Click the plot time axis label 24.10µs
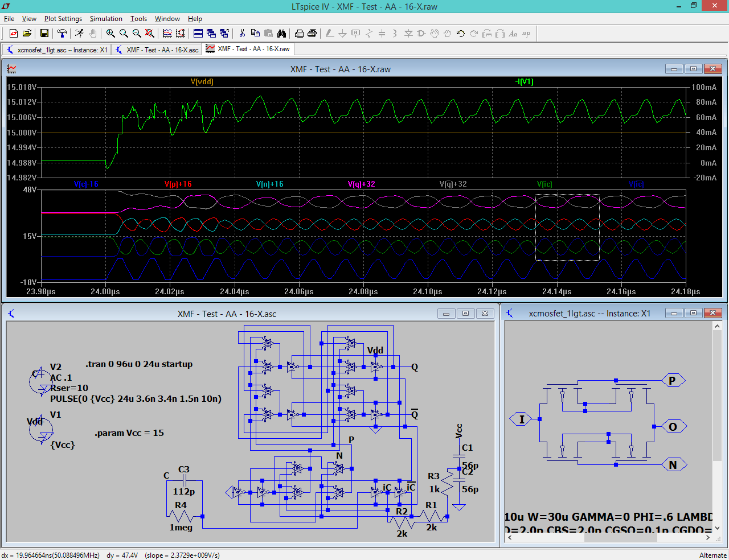This screenshot has width=729, height=560. pyautogui.click(x=427, y=291)
